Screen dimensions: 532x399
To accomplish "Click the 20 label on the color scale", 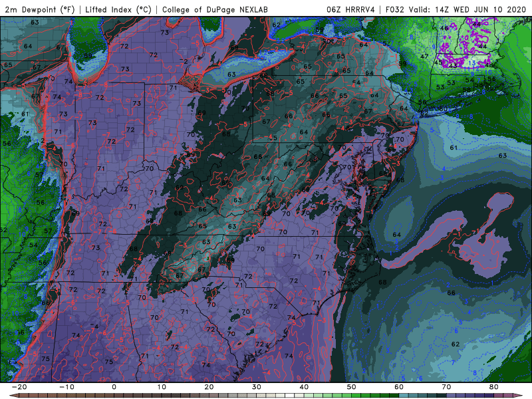I will click(209, 387).
